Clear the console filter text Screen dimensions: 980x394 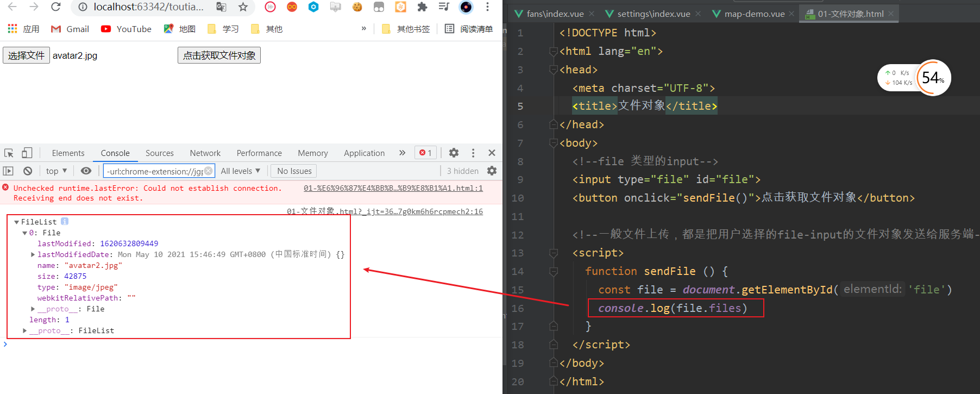pos(208,171)
